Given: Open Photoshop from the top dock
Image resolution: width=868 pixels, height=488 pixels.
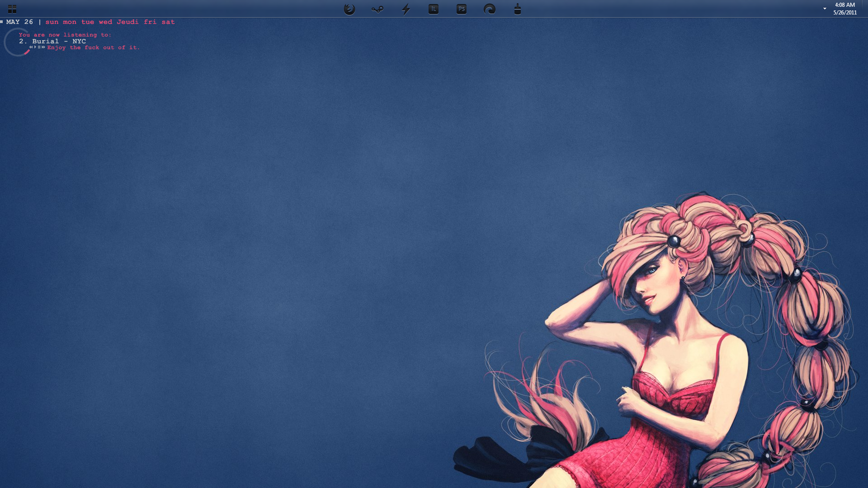Looking at the screenshot, I should [462, 9].
